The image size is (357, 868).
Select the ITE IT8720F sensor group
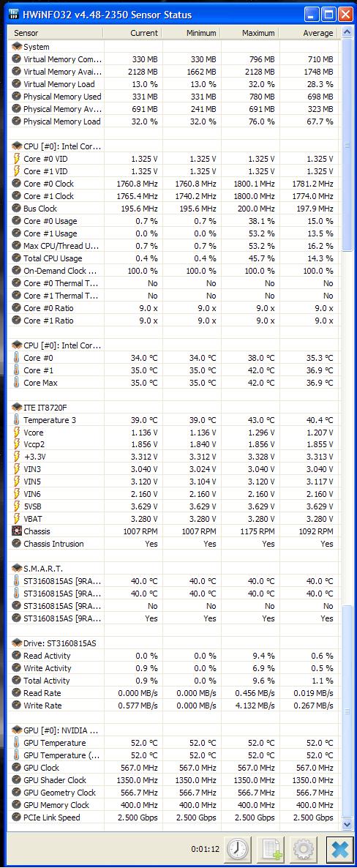(x=173, y=407)
